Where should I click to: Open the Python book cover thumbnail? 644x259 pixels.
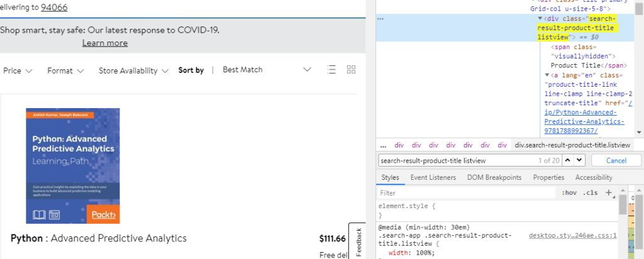pyautogui.click(x=73, y=165)
